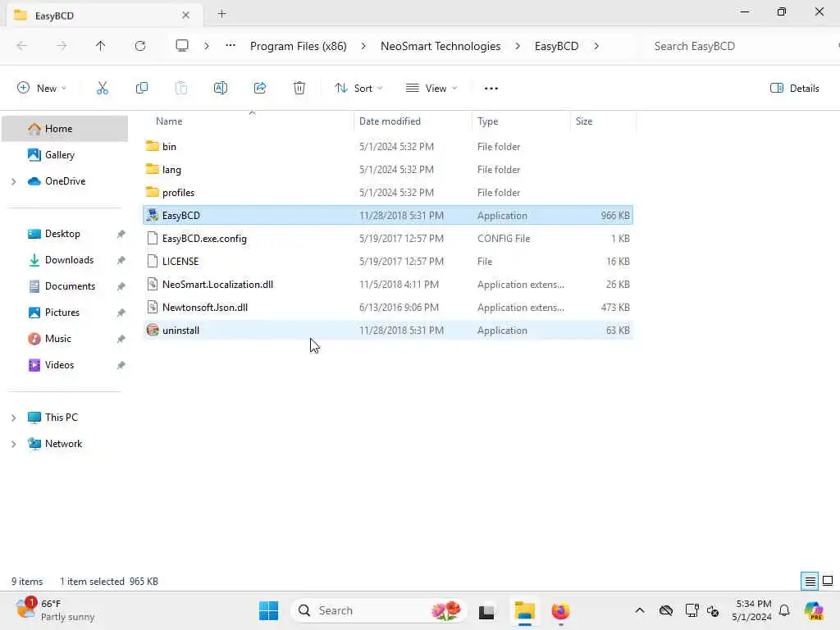
Task: Refresh the current folder view
Action: pyautogui.click(x=140, y=46)
